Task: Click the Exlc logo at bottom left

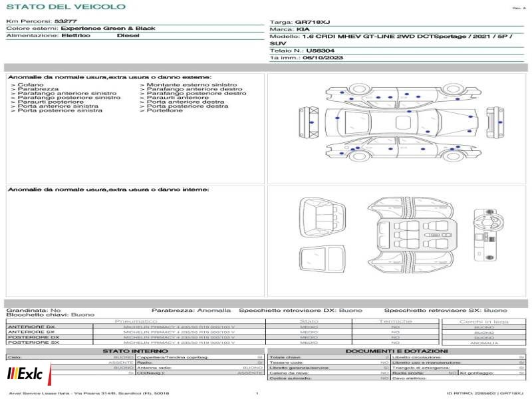Action: click(25, 374)
